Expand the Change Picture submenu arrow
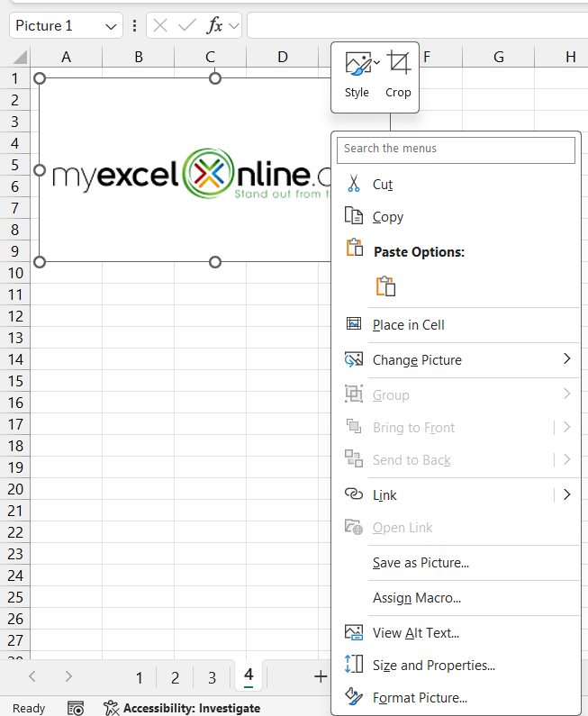Image resolution: width=588 pixels, height=716 pixels. pyautogui.click(x=566, y=359)
